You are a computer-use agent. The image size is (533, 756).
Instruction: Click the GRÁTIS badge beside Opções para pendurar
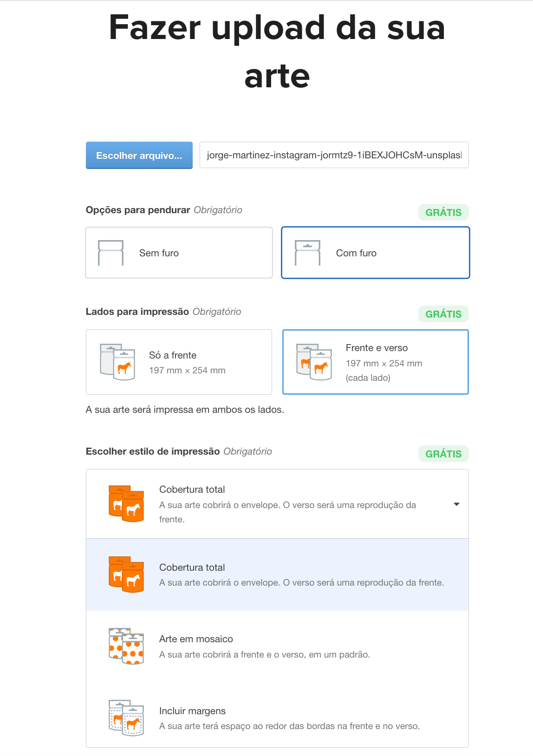(x=443, y=213)
